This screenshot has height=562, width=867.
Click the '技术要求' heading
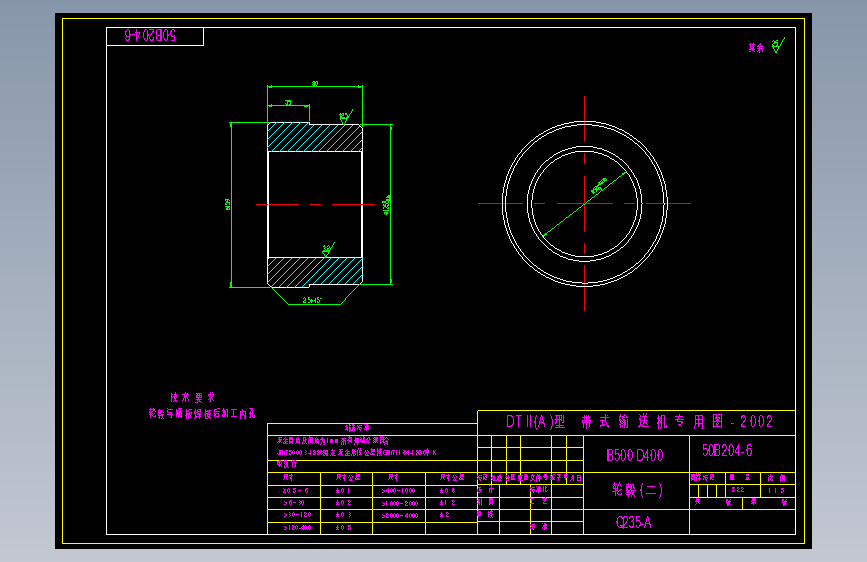[192, 397]
